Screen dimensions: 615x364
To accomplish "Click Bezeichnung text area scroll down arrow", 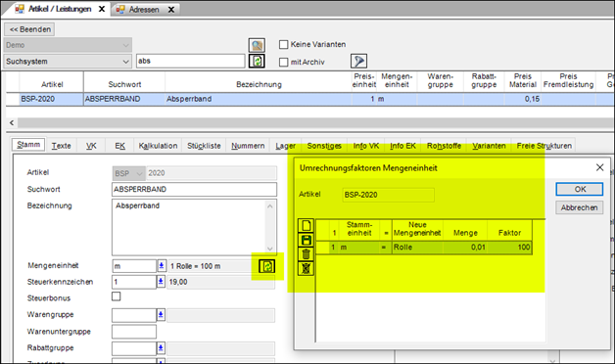I will point(270,249).
